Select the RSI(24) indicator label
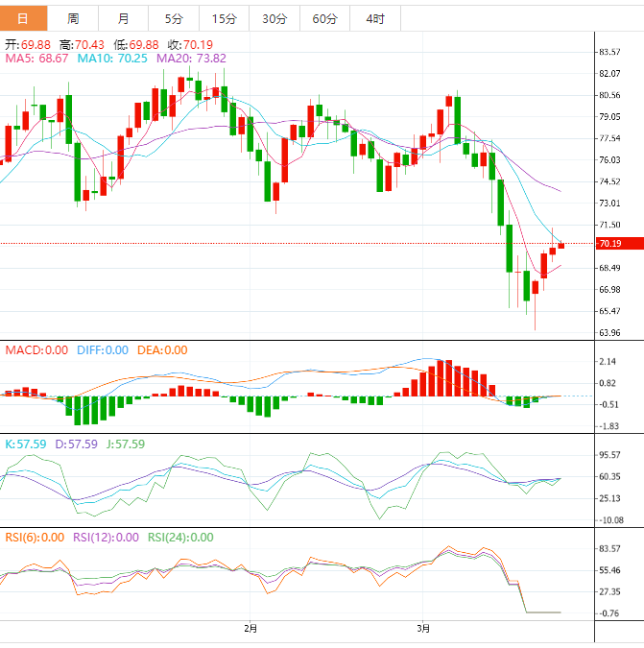Screen dimensions: 644x648 (180, 538)
